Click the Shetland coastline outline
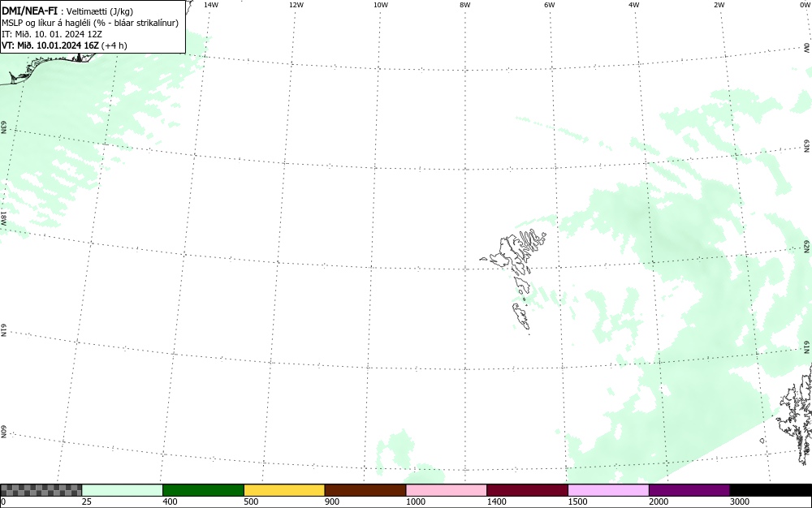812x508 pixels. click(795, 416)
